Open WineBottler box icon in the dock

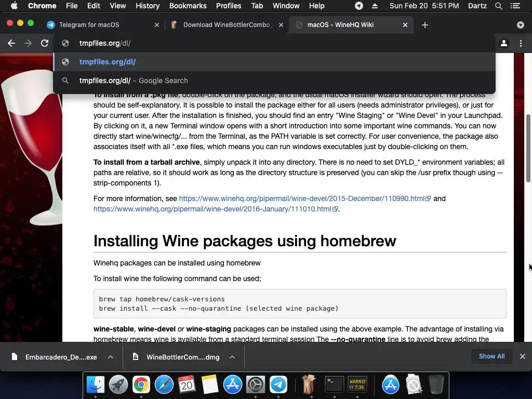309,384
